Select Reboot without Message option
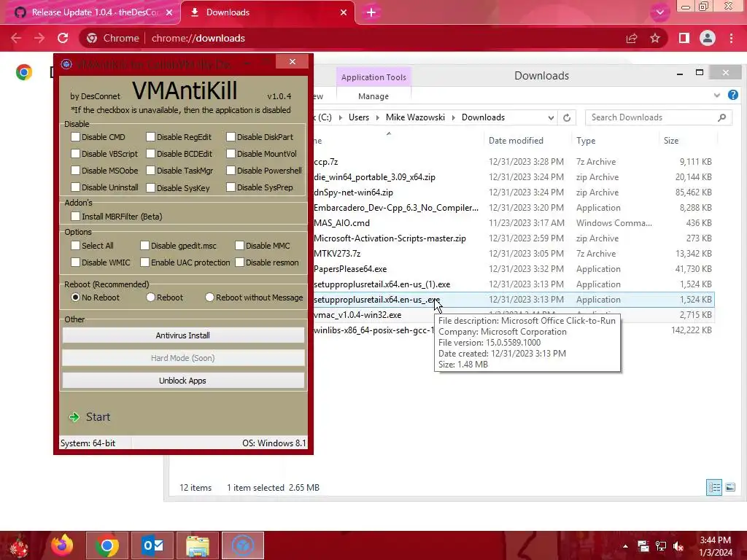 209,297
